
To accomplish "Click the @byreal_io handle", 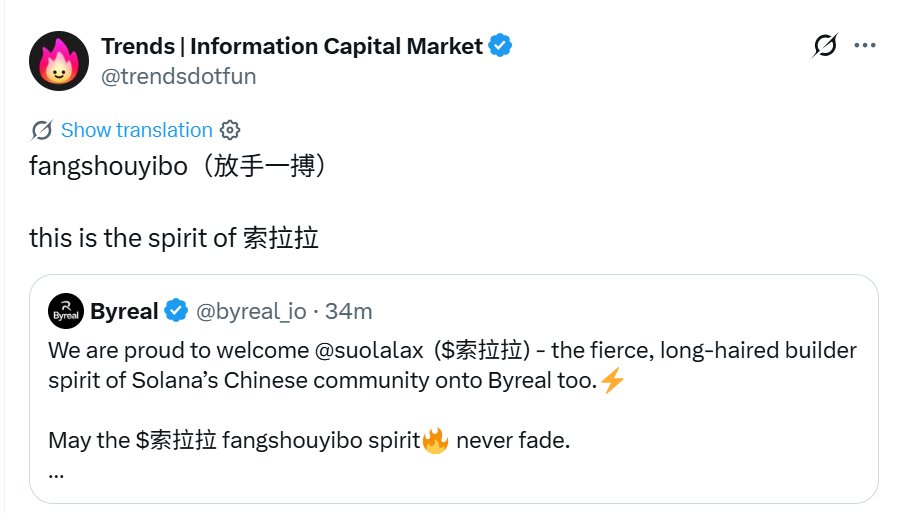I will (x=250, y=311).
